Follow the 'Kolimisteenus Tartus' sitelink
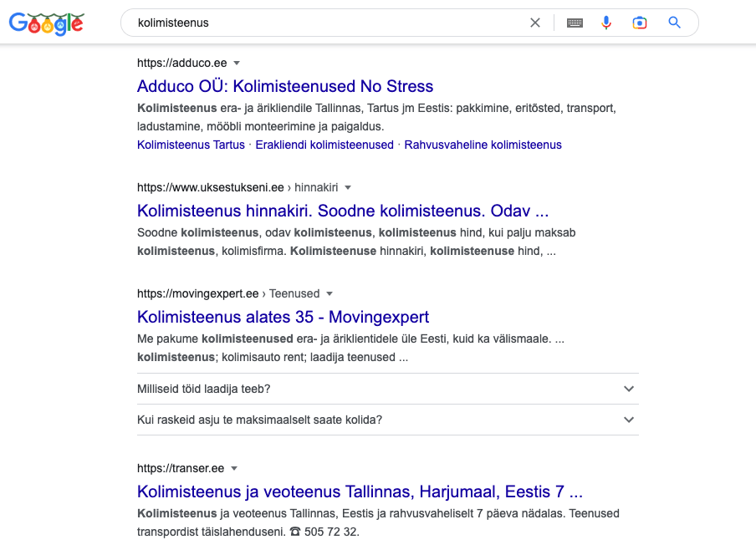Image resolution: width=756 pixels, height=555 pixels. [x=191, y=145]
